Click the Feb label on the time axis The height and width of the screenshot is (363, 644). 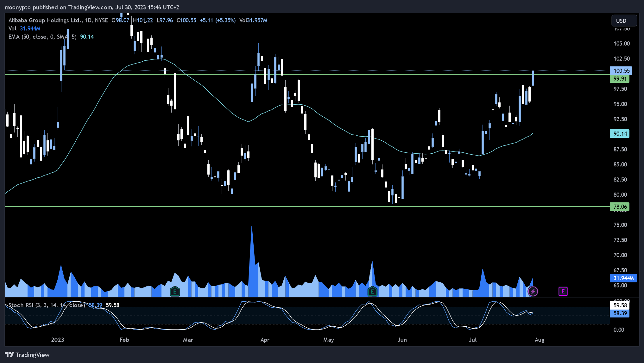click(124, 340)
